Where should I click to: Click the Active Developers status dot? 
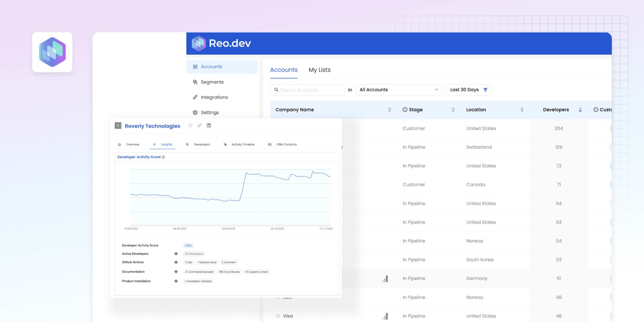176,254
